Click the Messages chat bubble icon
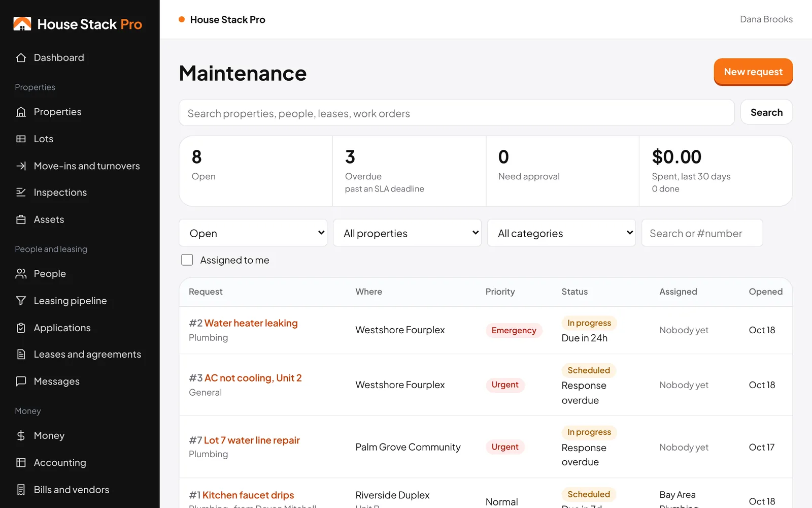Viewport: 812px width, 508px height. pos(21,381)
